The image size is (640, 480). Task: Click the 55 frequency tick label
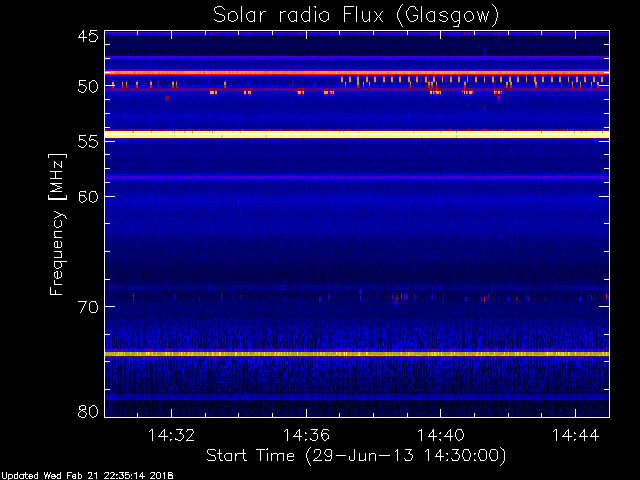88,142
